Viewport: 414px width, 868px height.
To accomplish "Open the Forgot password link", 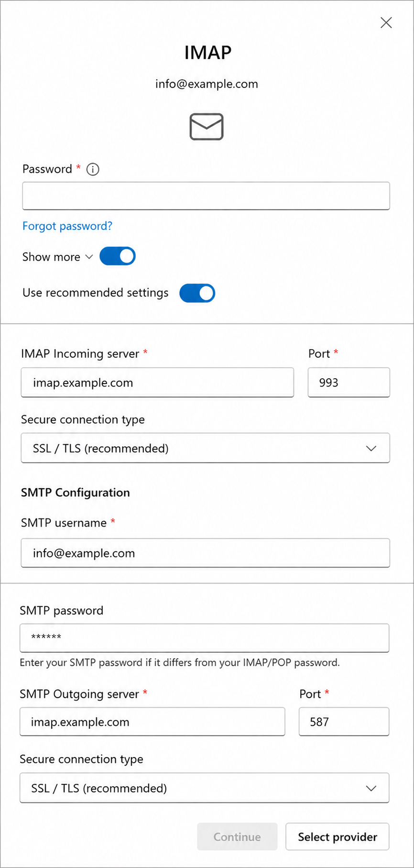I will [x=67, y=226].
